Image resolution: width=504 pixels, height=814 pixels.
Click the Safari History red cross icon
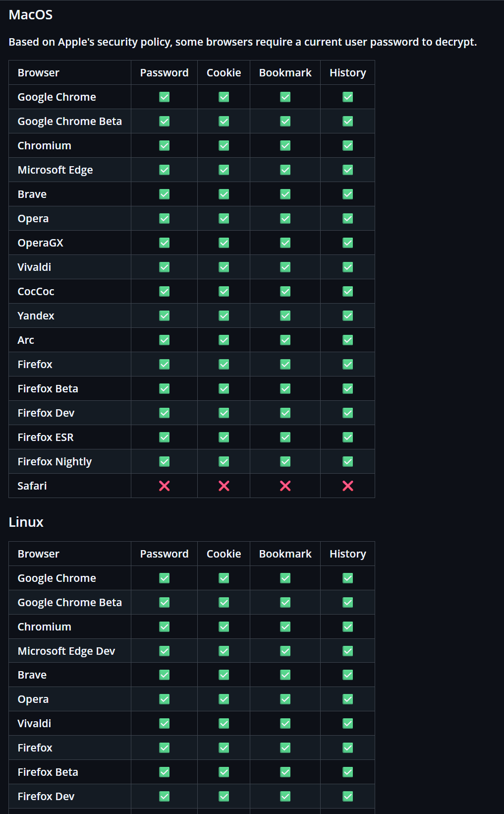(x=348, y=486)
